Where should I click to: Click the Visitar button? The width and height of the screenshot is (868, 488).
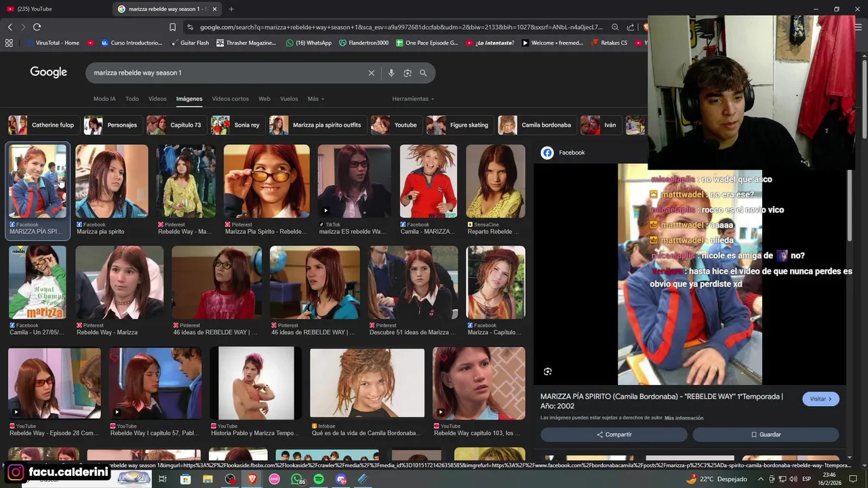pyautogui.click(x=821, y=399)
